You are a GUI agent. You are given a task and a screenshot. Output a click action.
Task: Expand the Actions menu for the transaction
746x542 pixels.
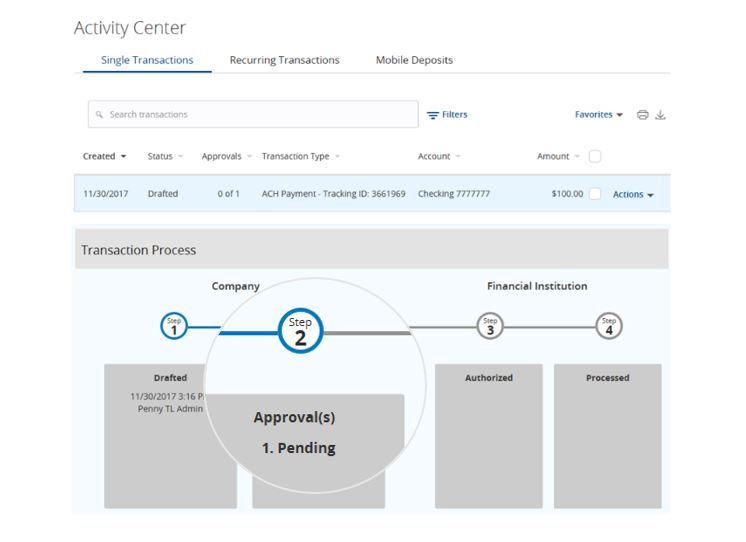tap(633, 194)
